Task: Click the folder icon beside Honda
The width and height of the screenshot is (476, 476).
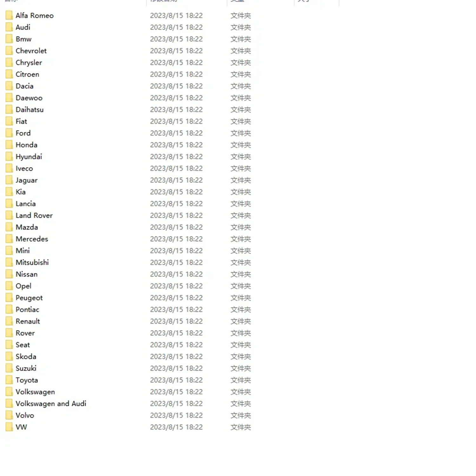Action: point(9,145)
